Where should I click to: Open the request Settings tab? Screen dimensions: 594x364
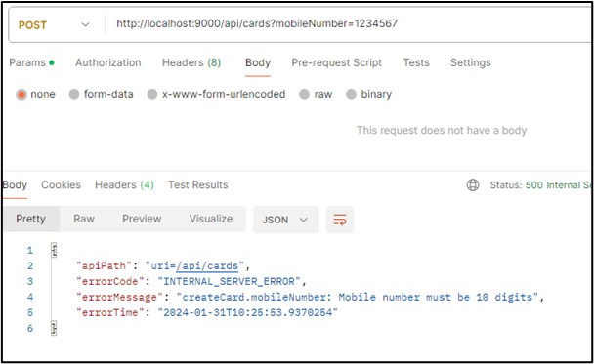click(470, 62)
